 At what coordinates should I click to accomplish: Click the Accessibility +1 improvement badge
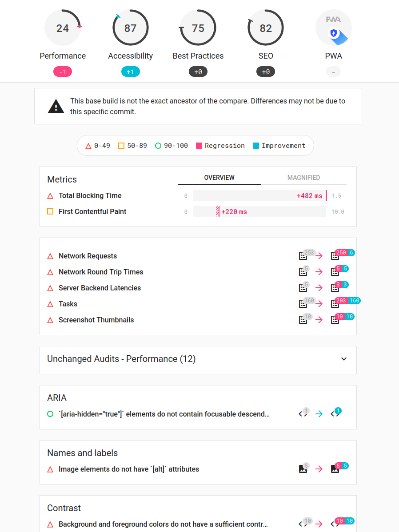[130, 71]
